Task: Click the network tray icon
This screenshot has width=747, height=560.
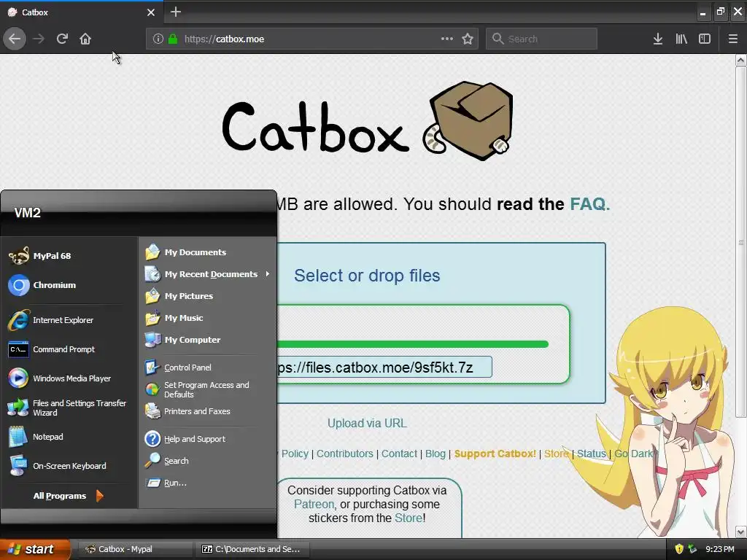Action: point(692,549)
